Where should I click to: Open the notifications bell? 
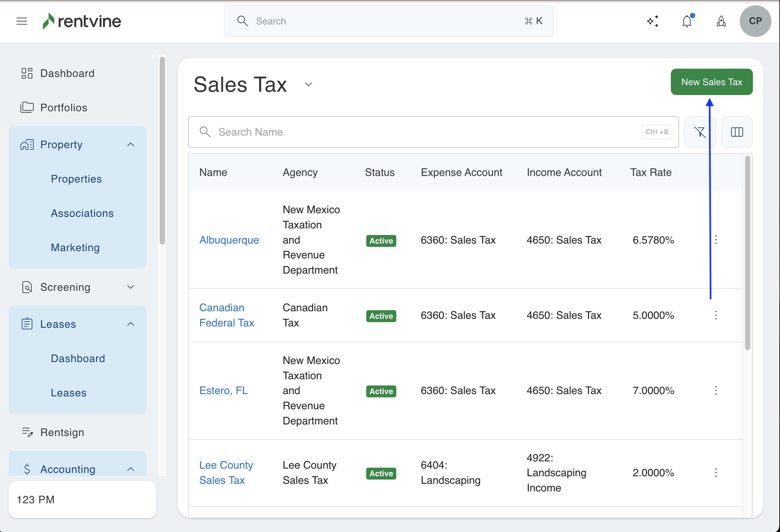click(687, 21)
